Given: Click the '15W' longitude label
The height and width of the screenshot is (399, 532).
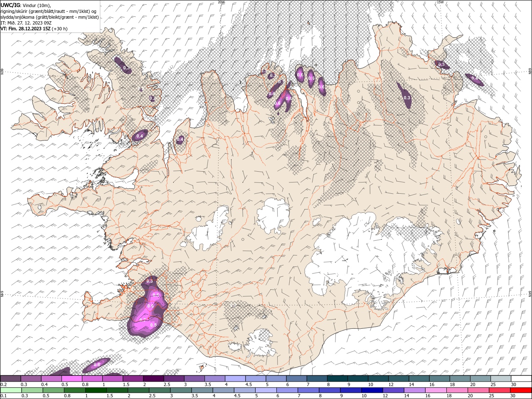Looking at the screenshot, I should pos(440,2).
